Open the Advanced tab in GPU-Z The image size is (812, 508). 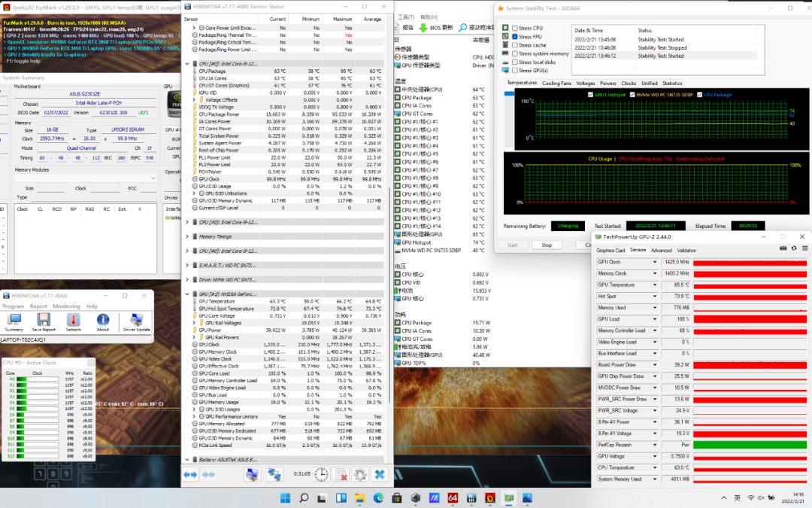tap(662, 251)
